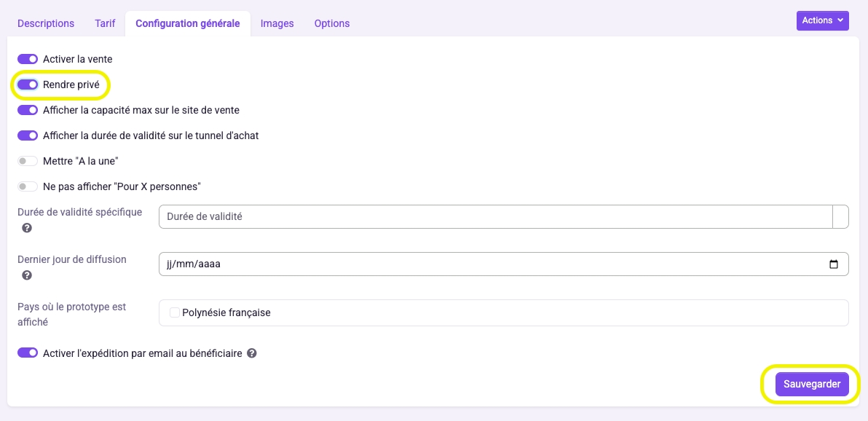Click the Sauvegarder button
The image size is (868, 421).
[812, 384]
